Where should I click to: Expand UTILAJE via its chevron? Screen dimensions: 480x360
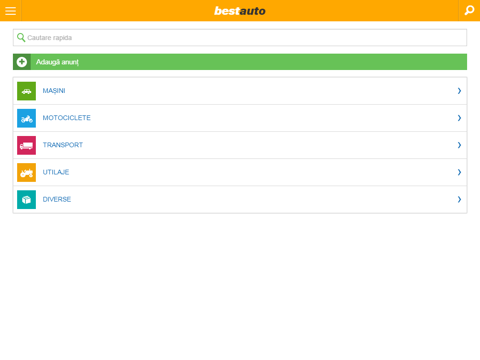click(x=459, y=172)
